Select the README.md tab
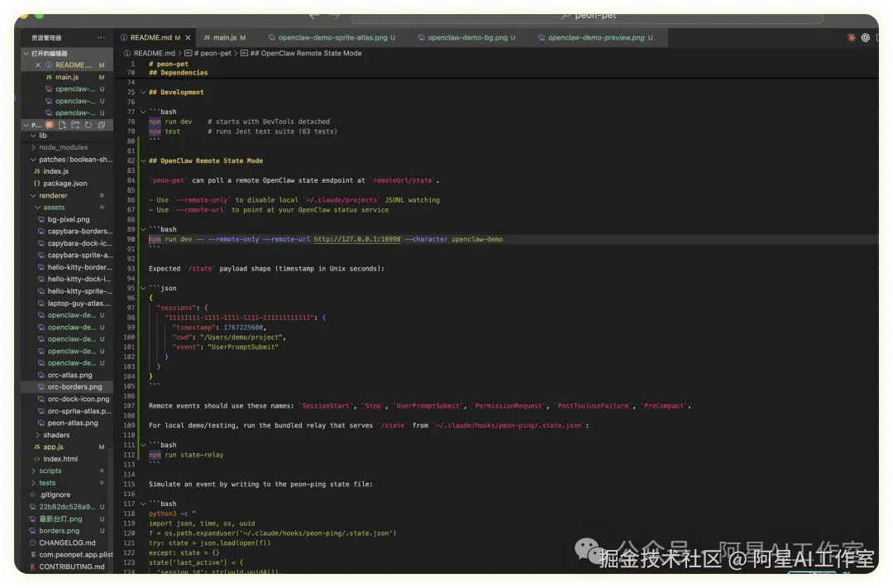Image resolution: width=893 pixels, height=588 pixels. coord(151,37)
